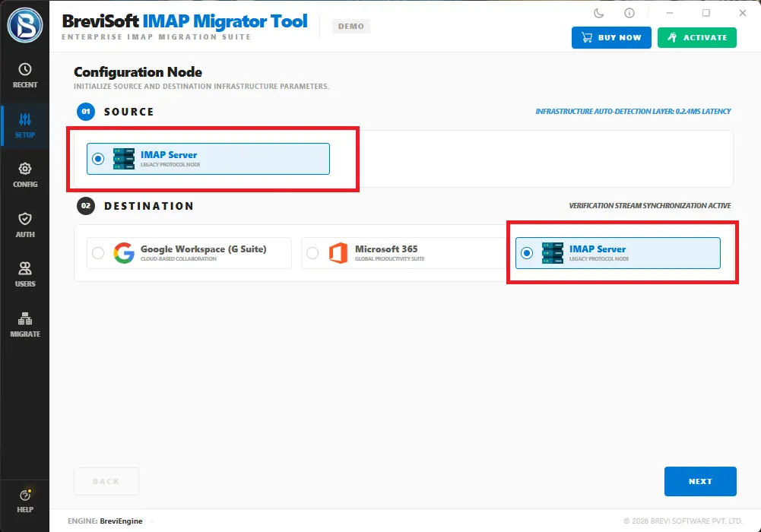Open the Users section
The width and height of the screenshot is (761, 532).
[25, 274]
